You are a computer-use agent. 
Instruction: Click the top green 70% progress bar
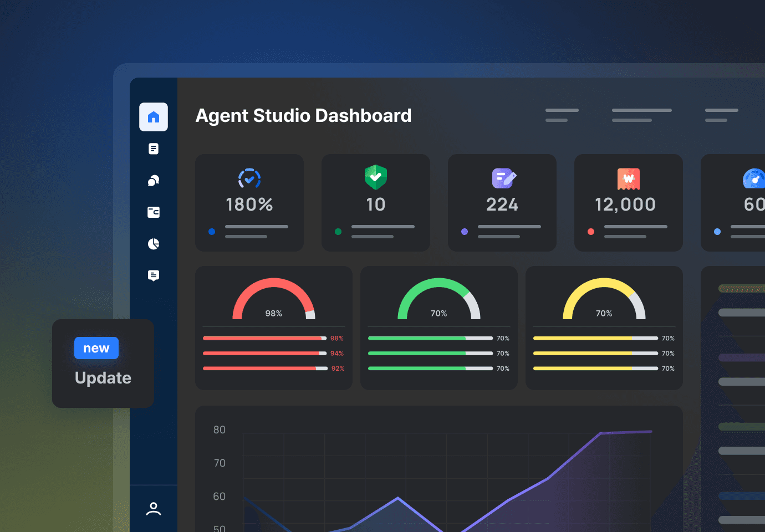[x=430, y=338]
